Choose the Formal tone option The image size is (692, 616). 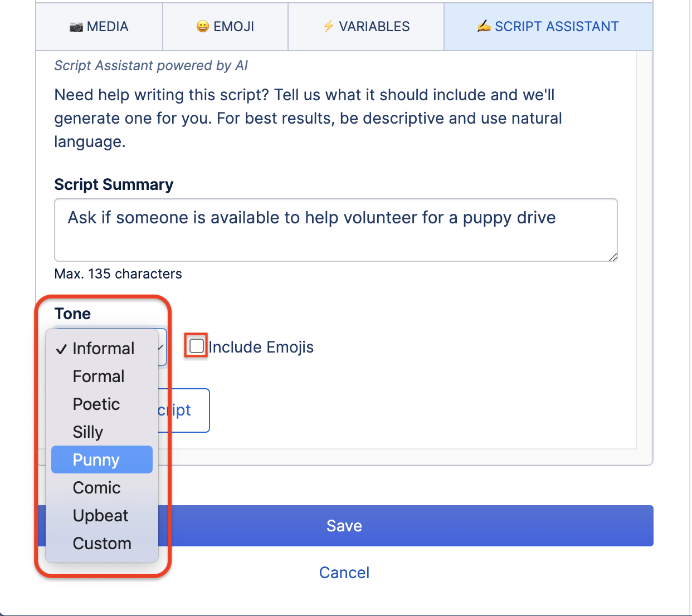tap(99, 376)
